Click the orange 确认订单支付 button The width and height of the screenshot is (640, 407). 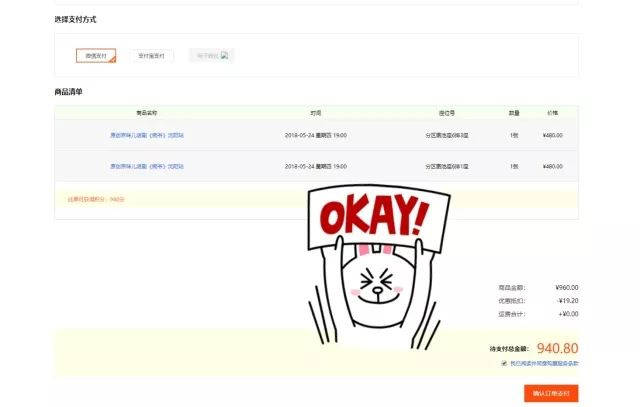551,394
